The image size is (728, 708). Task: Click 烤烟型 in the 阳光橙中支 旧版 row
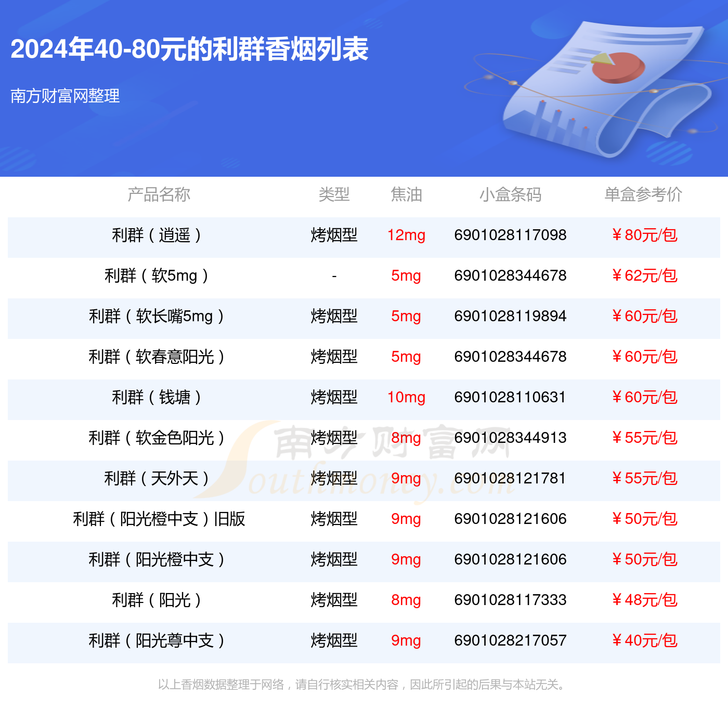click(334, 519)
